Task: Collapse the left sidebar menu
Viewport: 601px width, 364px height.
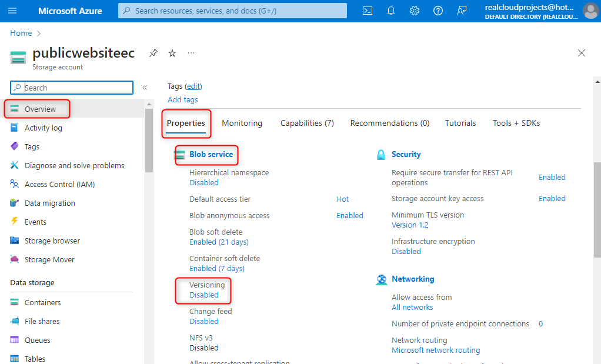Action: click(145, 88)
